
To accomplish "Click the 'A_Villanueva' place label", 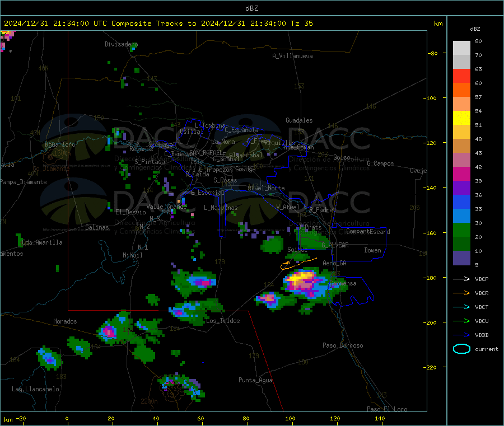I will pyautogui.click(x=292, y=56).
